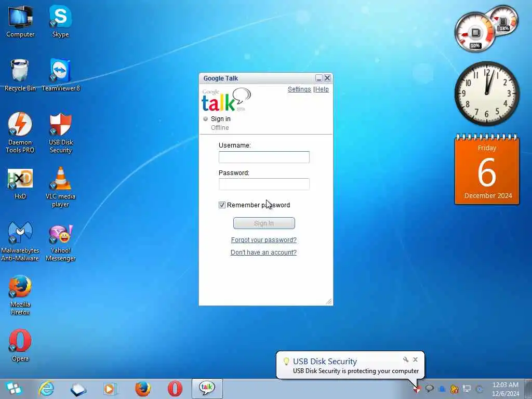Image resolution: width=532 pixels, height=399 pixels.
Task: Open the wrench options on the notification balloon
Action: [405, 360]
